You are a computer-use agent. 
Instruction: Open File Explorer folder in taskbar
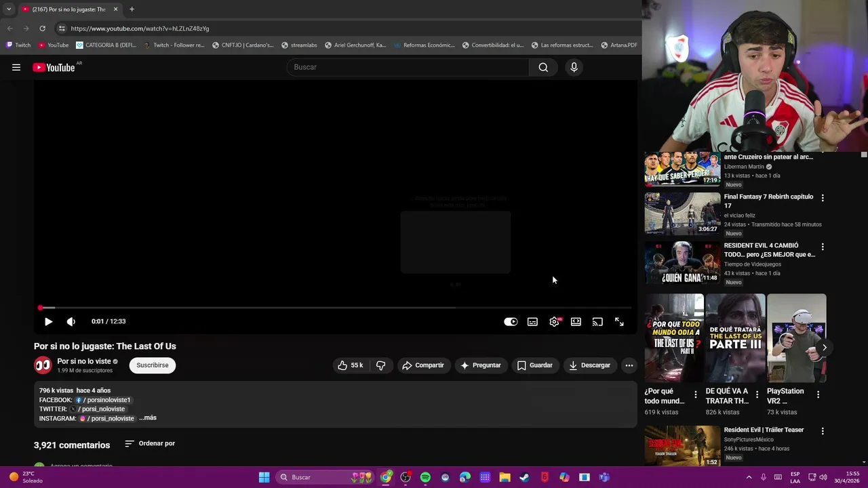[505, 477]
